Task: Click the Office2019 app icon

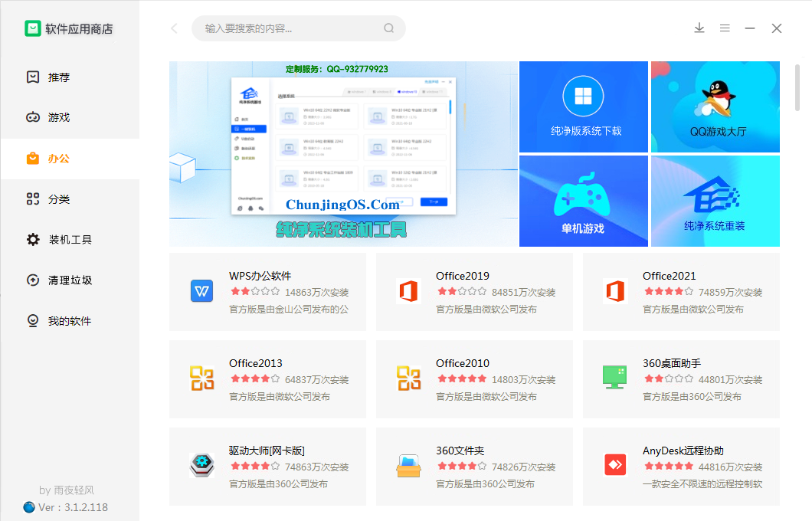Action: click(x=408, y=291)
